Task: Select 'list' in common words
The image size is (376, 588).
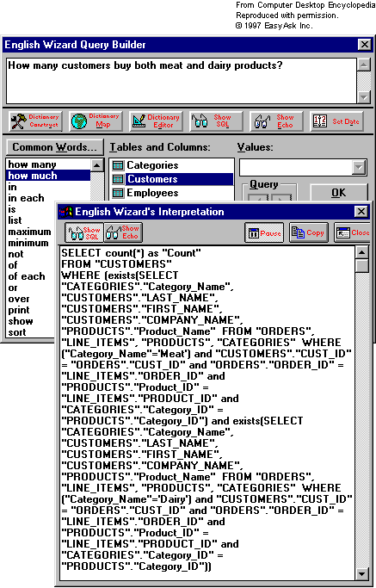Action: (15, 220)
